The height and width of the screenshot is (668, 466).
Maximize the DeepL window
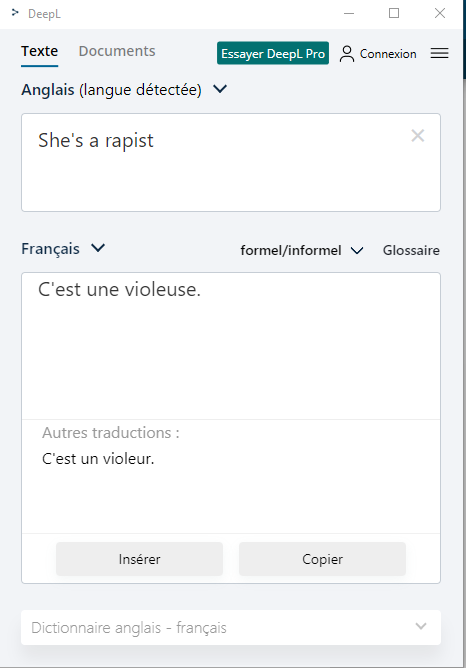tap(394, 13)
